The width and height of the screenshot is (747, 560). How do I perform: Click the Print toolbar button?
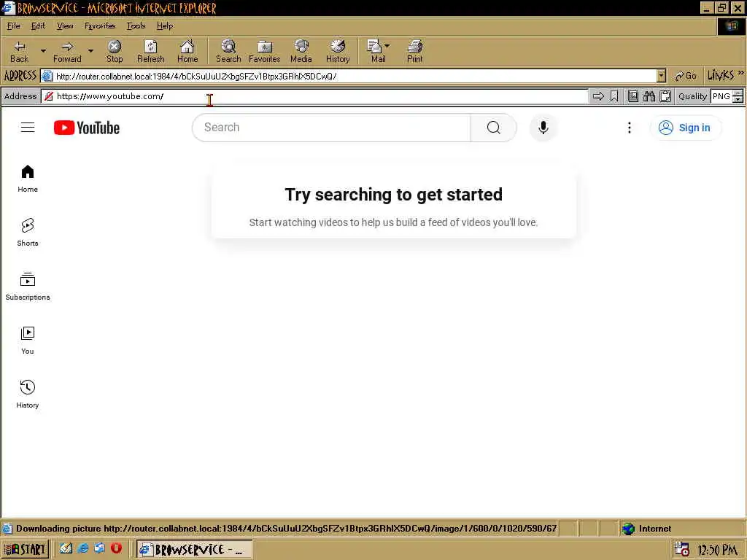pyautogui.click(x=414, y=52)
